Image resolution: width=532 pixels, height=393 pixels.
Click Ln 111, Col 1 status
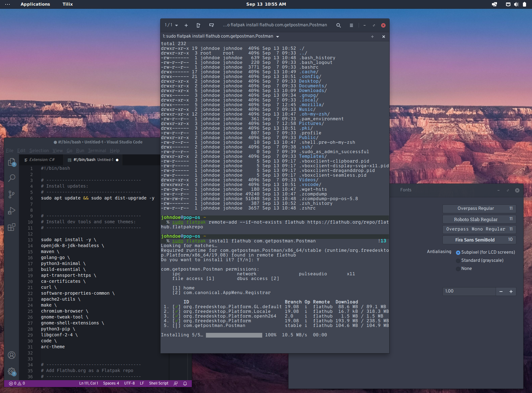89,383
